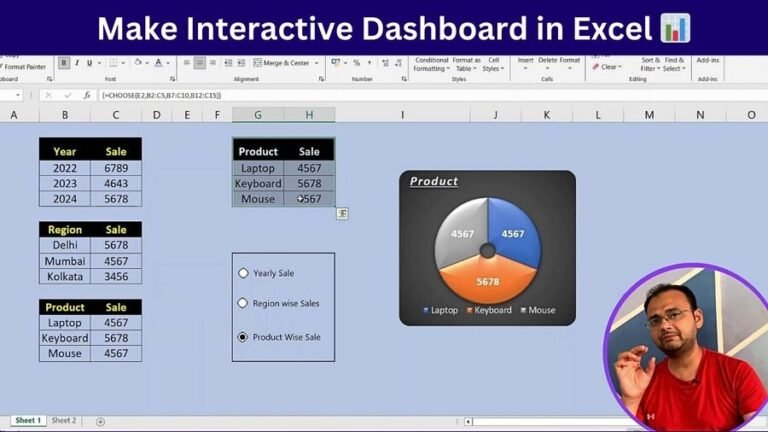Toggle bold formatting in the ribbon

click(64, 63)
